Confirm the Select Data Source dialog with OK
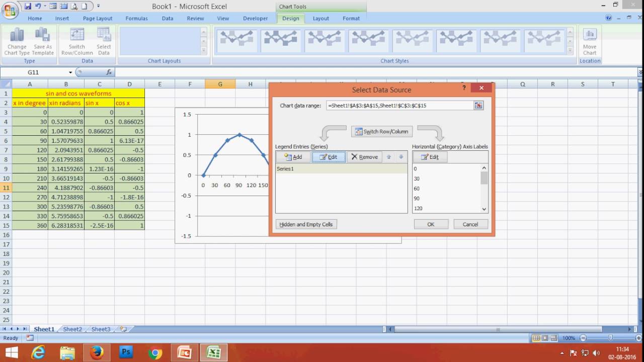644x362 pixels. [431, 224]
